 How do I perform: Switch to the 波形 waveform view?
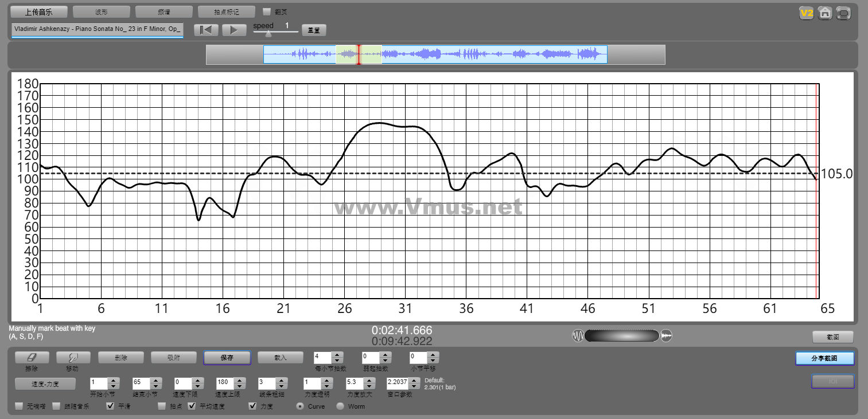(102, 12)
